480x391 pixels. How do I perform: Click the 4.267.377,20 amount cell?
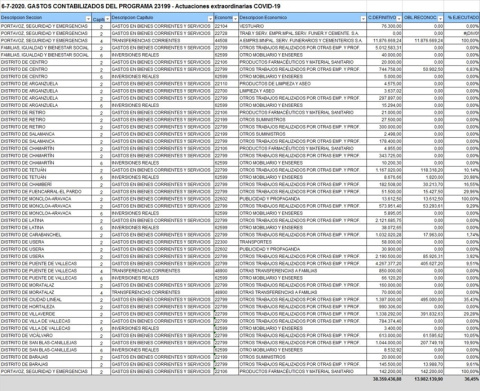385,263
